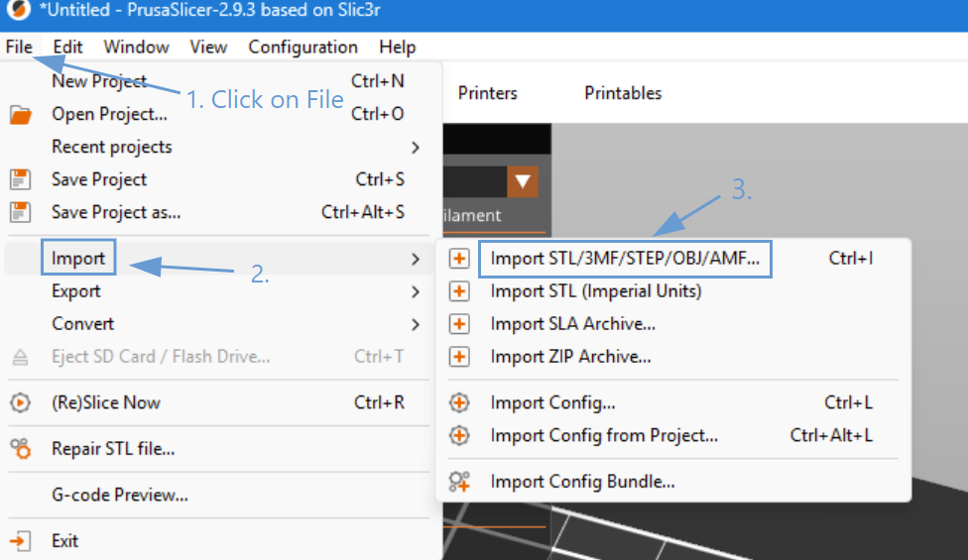The width and height of the screenshot is (968, 560).
Task: Click plus icon beside Import SLA Archive
Action: click(x=459, y=324)
